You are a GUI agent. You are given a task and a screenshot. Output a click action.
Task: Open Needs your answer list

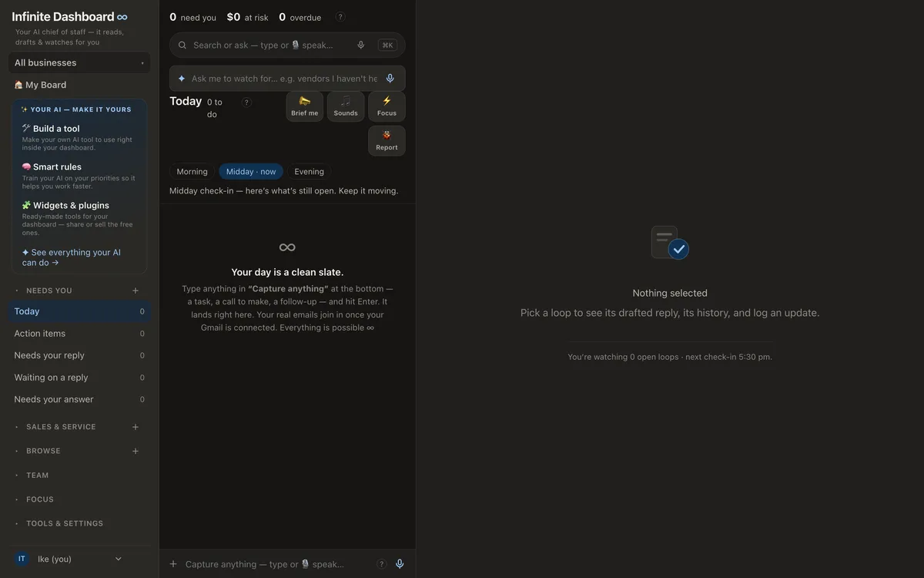(79, 399)
